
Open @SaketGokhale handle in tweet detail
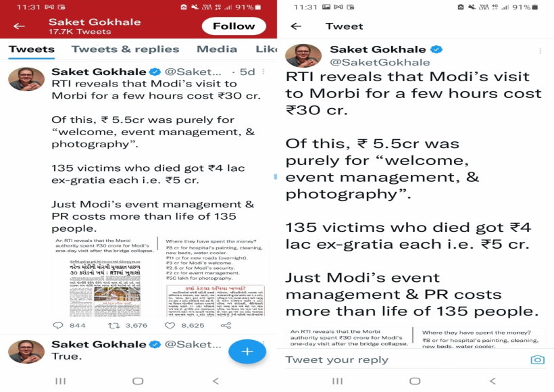pos(380,62)
